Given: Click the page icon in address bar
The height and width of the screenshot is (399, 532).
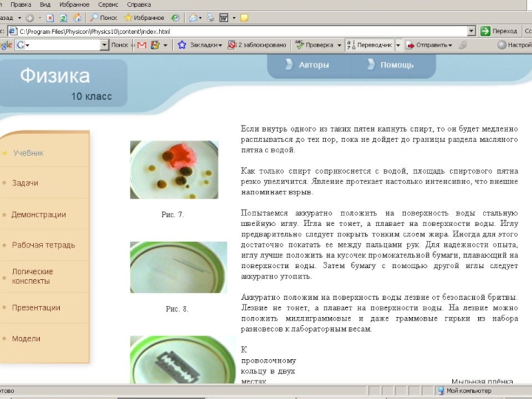Looking at the screenshot, I should coord(13,31).
